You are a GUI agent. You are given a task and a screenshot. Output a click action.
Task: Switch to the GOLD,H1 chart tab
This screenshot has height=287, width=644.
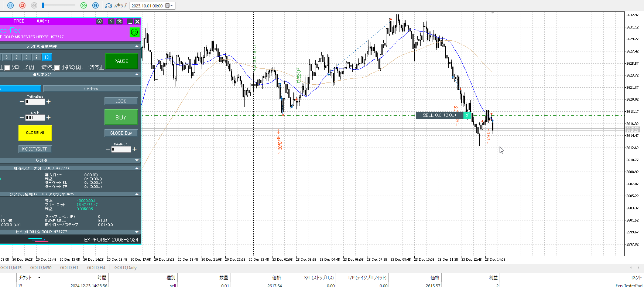pyautogui.click(x=69, y=268)
